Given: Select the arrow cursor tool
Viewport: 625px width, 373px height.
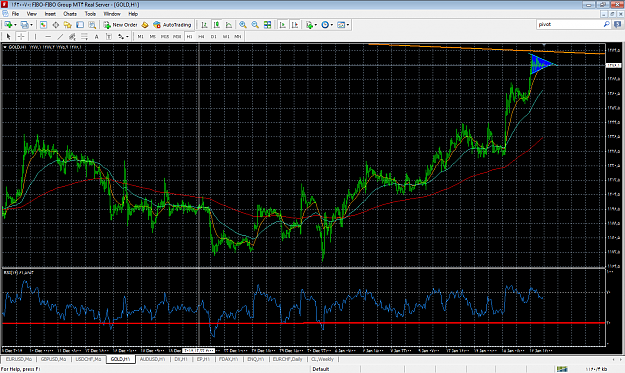Looking at the screenshot, I should tap(8, 37).
